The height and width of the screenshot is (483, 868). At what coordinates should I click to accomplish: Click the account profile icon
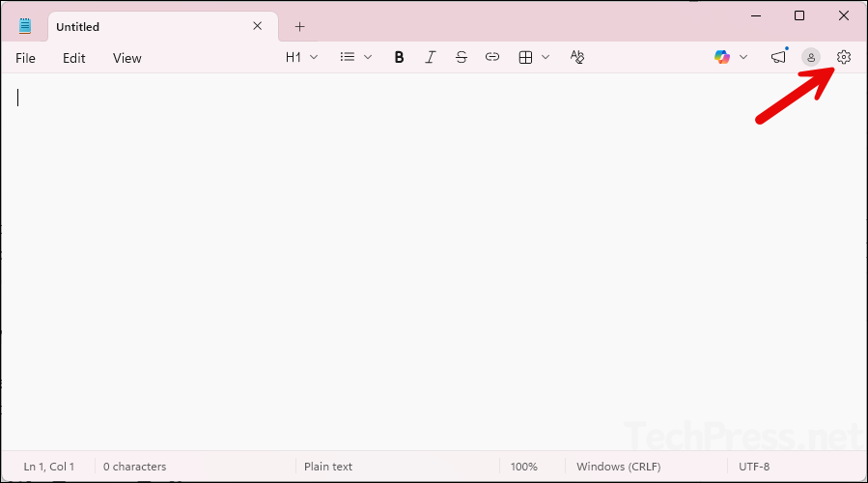(811, 58)
